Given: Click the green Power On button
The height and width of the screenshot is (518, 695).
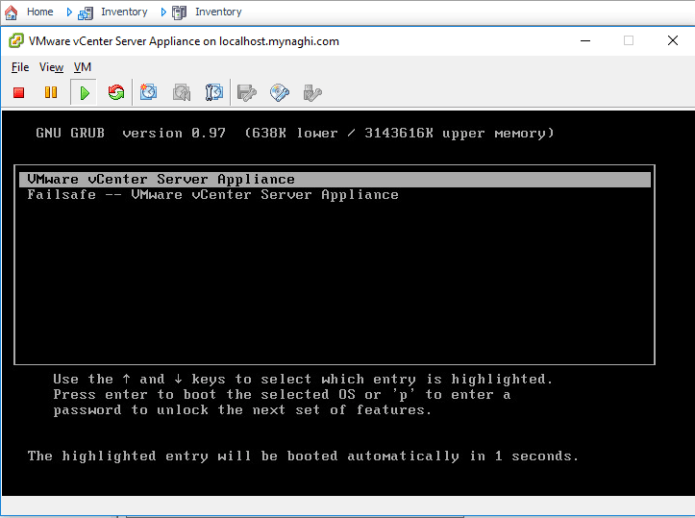Looking at the screenshot, I should (85, 93).
